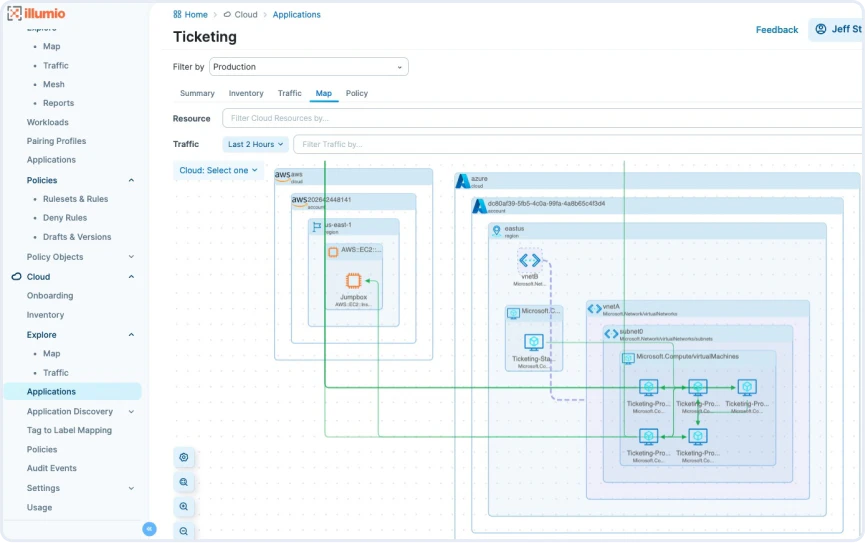
Task: Click the illumio logo
Action: point(36,13)
